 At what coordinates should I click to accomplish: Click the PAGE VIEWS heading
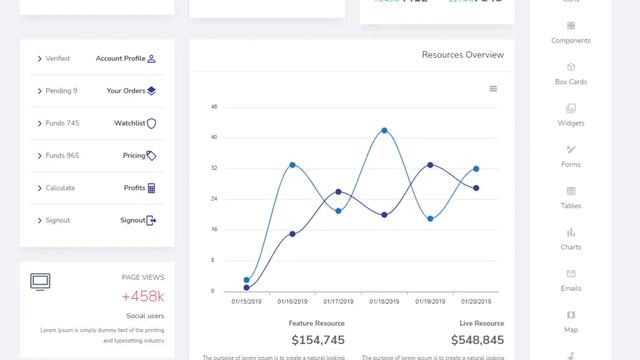[143, 278]
